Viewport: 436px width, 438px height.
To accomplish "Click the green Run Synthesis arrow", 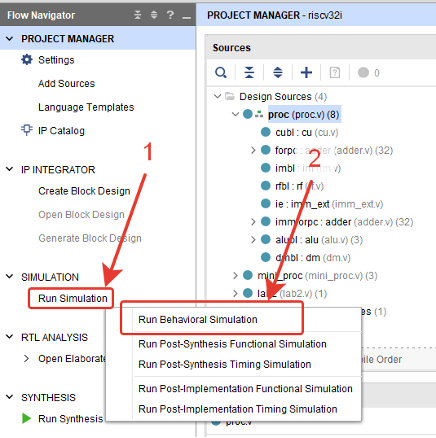I will click(26, 418).
